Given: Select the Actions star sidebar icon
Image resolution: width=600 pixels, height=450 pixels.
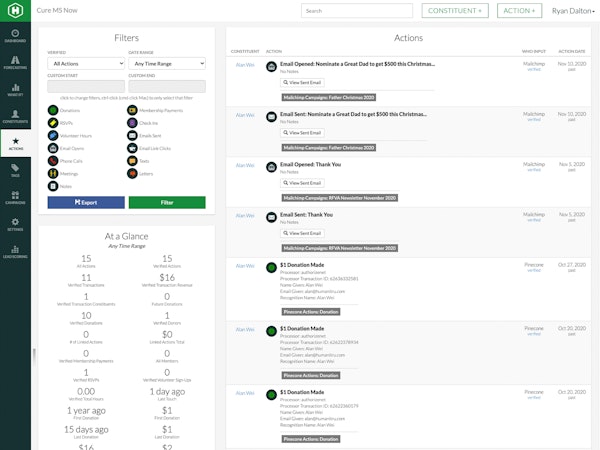Looking at the screenshot, I should (x=15, y=143).
